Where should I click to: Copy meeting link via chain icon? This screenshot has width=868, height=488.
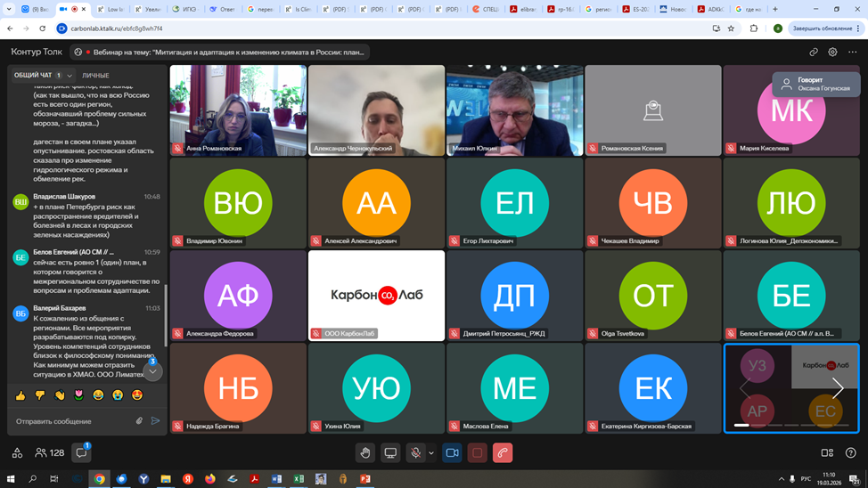pyautogui.click(x=814, y=53)
